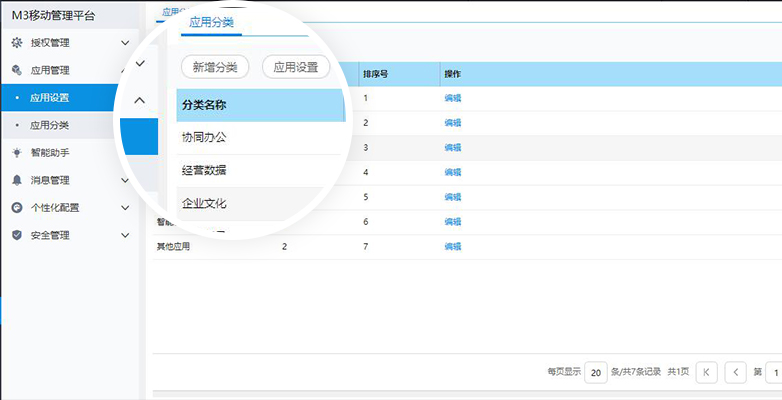Click the M3移动管理平台 title
The image size is (782, 400).
tap(53, 16)
